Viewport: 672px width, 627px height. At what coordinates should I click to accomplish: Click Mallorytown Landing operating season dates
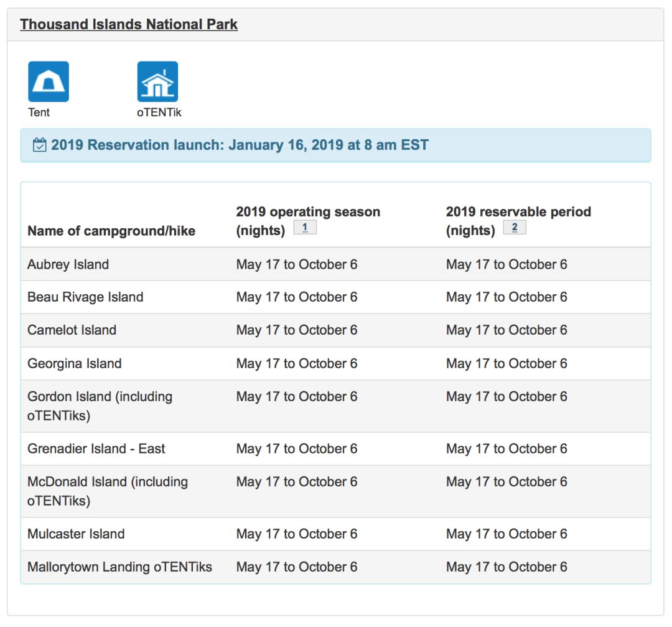point(297,567)
